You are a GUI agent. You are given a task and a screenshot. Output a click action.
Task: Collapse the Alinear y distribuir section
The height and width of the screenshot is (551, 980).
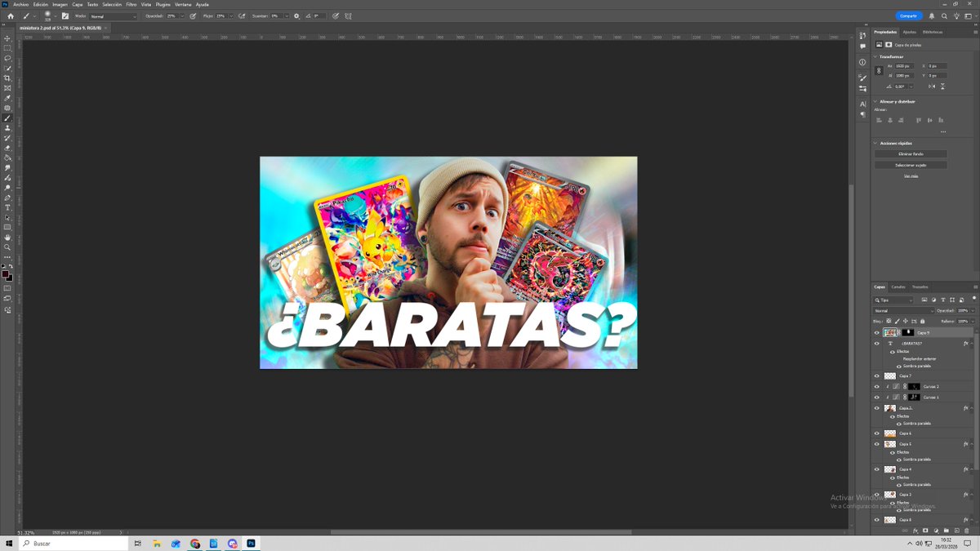[875, 101]
